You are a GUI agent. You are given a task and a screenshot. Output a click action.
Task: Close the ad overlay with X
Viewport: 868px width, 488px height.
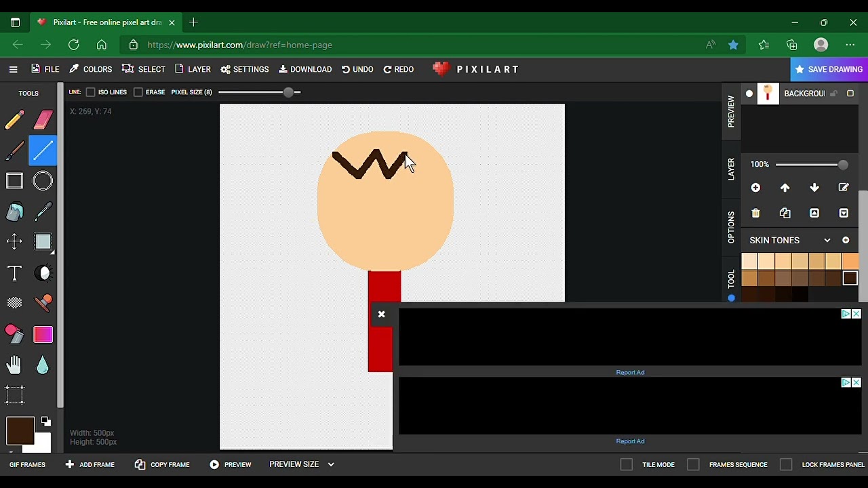[381, 314]
